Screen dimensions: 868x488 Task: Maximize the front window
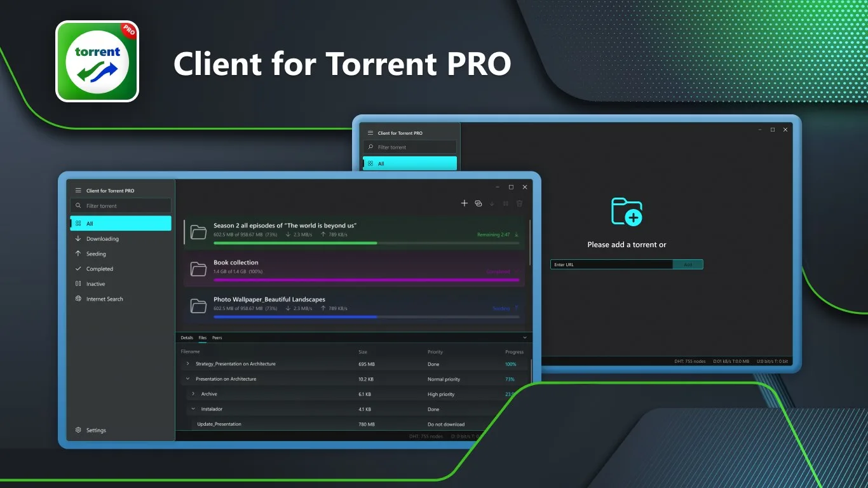(511, 187)
